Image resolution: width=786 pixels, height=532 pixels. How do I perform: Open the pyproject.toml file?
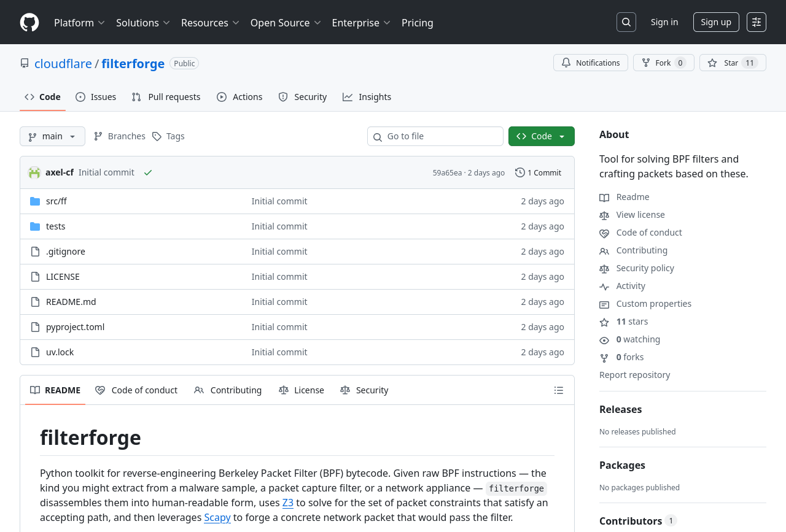pos(75,327)
